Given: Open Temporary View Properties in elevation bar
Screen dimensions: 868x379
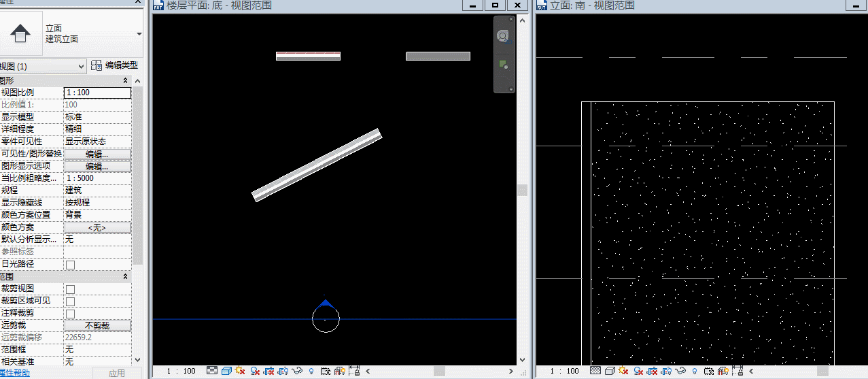Looking at the screenshot, I should [x=709, y=371].
